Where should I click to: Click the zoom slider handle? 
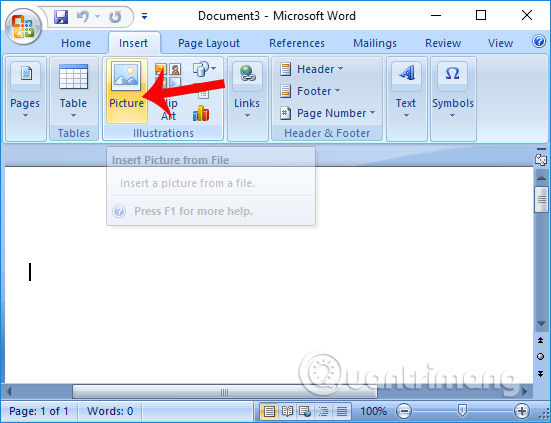pyautogui.click(x=462, y=410)
